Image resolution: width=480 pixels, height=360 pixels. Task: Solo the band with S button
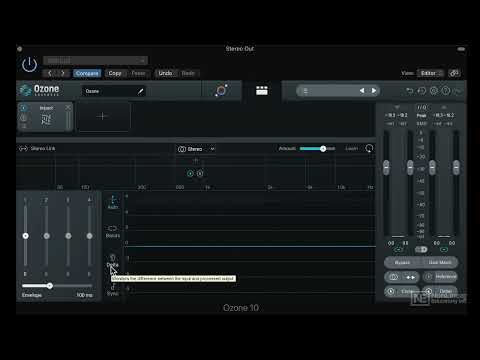200,173
